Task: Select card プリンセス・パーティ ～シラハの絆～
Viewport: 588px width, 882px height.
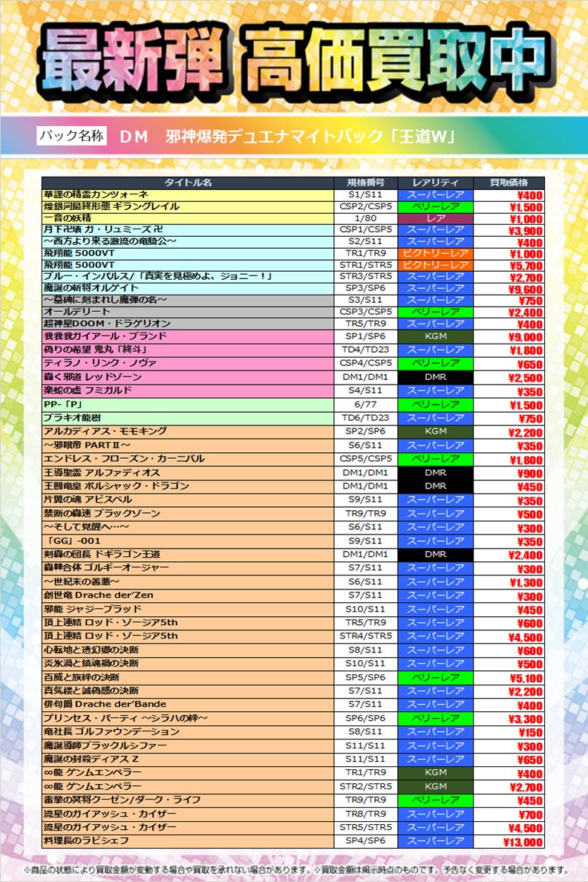Action: click(x=126, y=719)
